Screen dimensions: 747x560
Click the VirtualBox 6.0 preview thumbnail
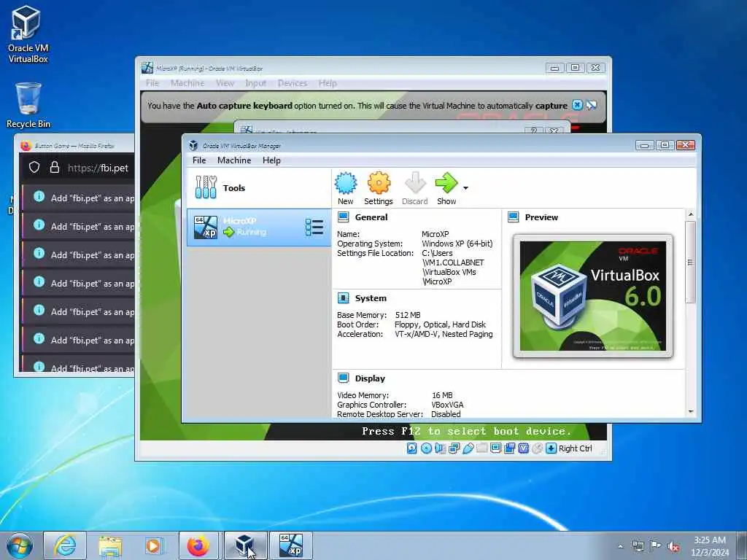coord(592,296)
